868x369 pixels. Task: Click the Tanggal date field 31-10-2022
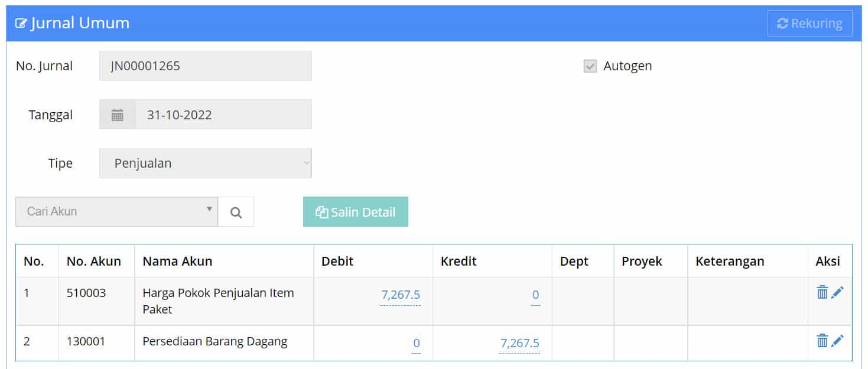click(x=223, y=115)
